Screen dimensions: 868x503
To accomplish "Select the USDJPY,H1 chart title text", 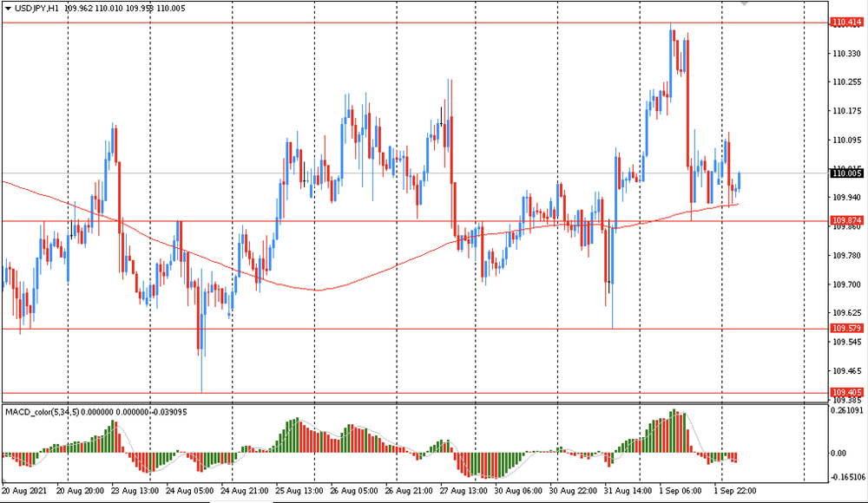I will (x=36, y=9).
